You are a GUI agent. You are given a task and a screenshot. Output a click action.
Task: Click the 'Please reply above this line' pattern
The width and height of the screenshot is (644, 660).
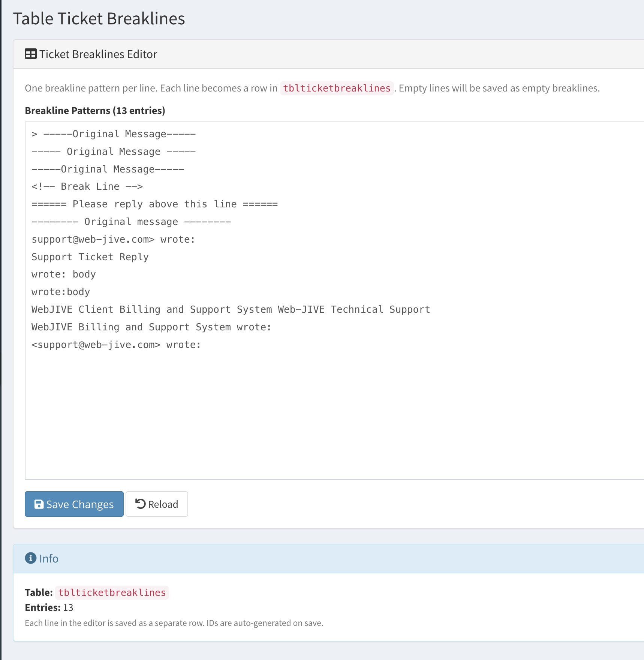click(x=154, y=204)
